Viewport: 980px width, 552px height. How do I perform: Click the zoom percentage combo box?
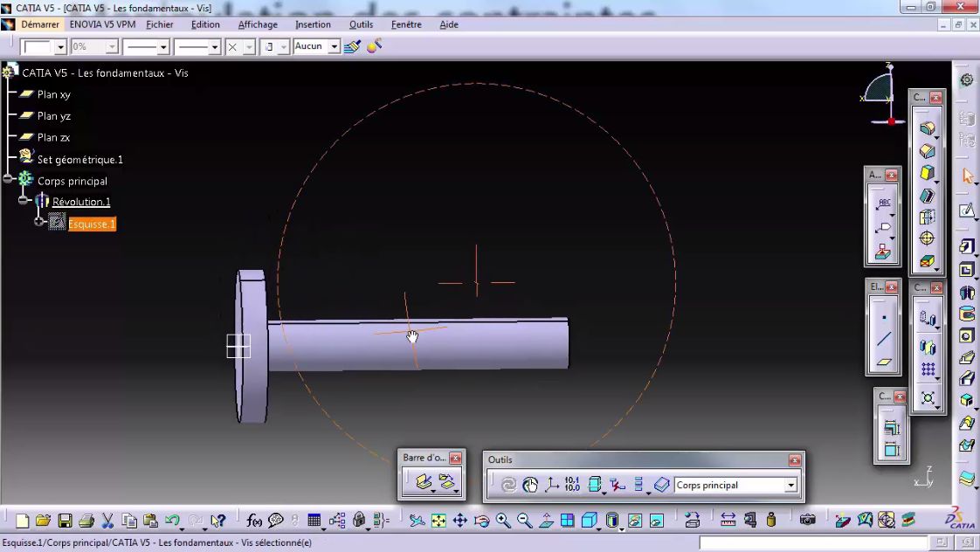(94, 46)
